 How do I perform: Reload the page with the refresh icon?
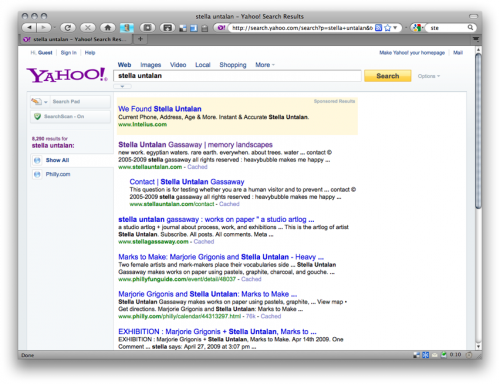[x=68, y=28]
